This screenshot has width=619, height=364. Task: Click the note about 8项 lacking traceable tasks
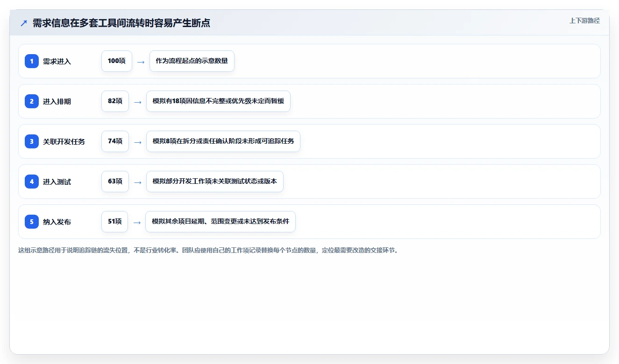pos(223,141)
